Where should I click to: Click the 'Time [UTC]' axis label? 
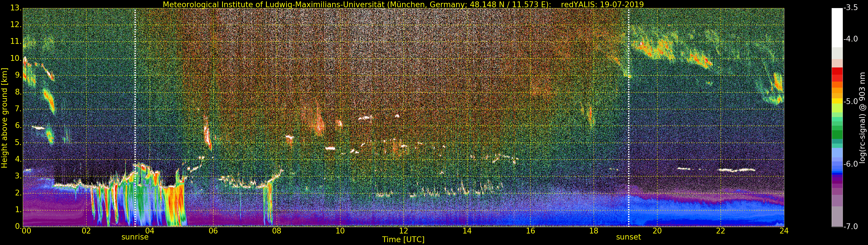(403, 240)
